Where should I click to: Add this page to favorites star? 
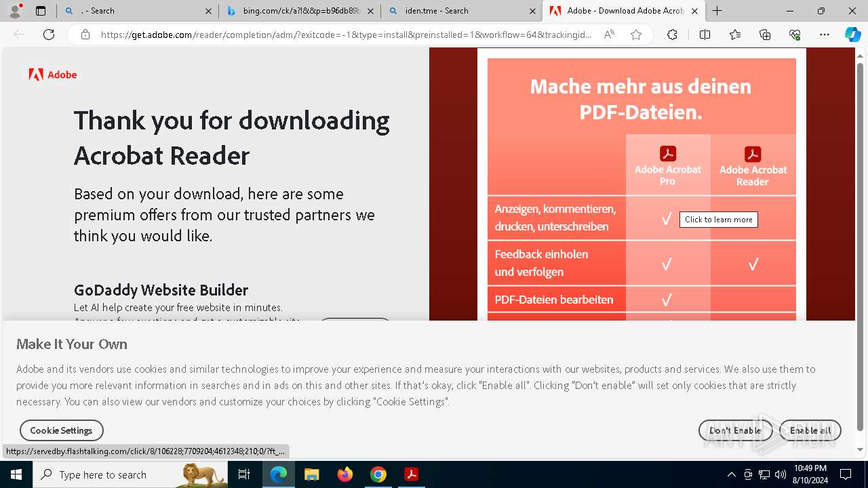pos(636,35)
